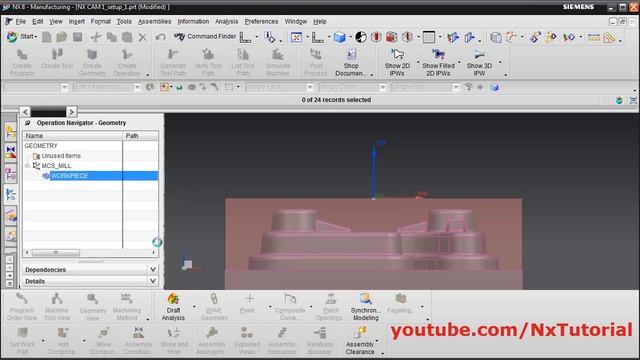Click Show Filled 2D IPWs
The height and width of the screenshot is (360, 640).
click(x=438, y=62)
